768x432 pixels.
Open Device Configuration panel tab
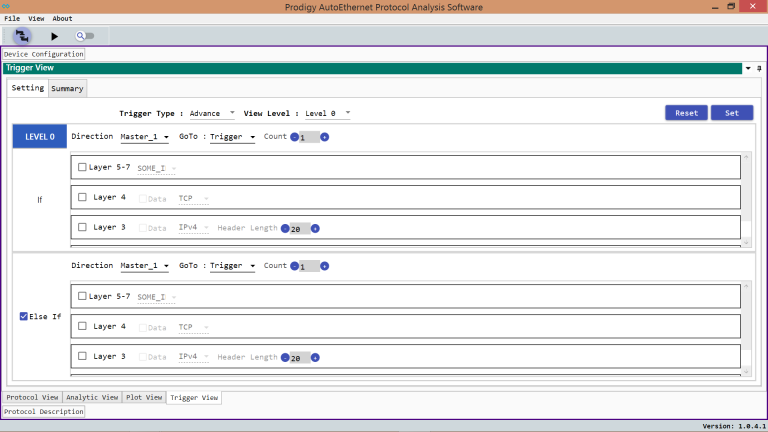(x=44, y=54)
